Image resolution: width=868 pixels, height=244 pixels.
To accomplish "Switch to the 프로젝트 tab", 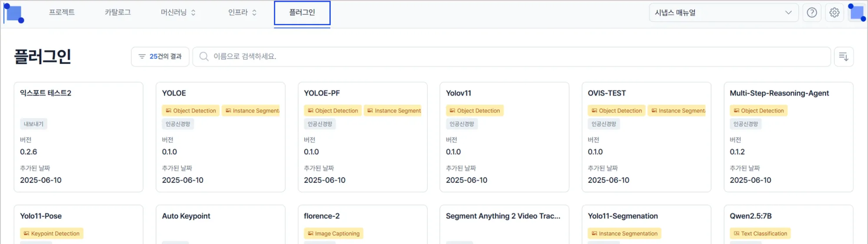I will pyautogui.click(x=62, y=13).
